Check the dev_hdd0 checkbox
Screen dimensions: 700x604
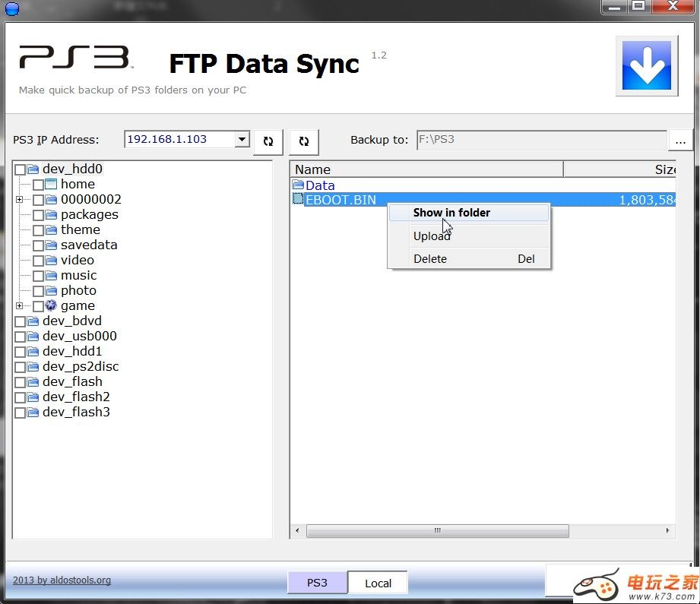20,169
